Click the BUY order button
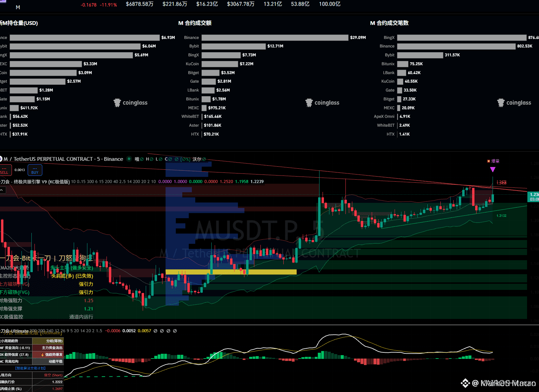Viewport: 539px width, 392px height. click(35, 170)
